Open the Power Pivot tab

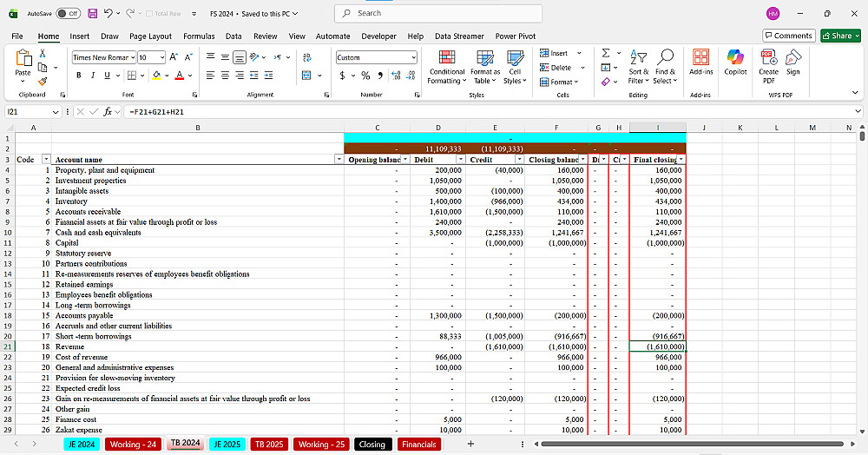click(516, 36)
